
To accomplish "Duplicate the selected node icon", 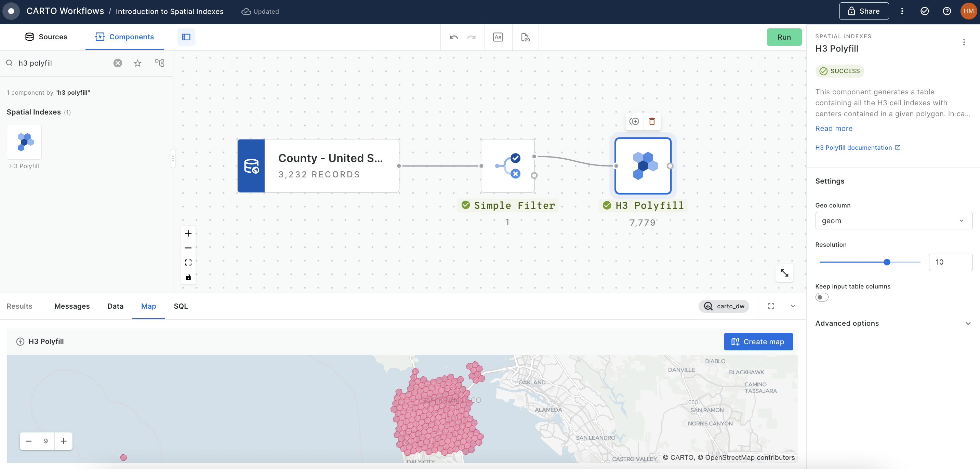I will (634, 121).
